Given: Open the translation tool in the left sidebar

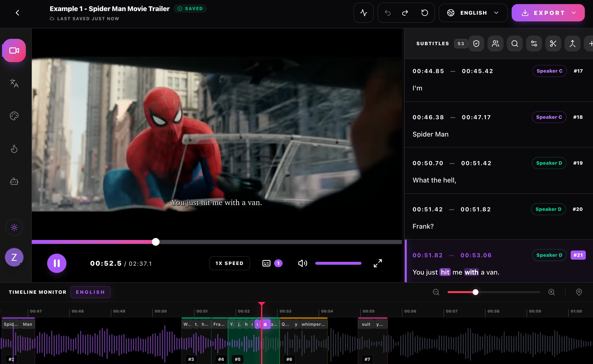Looking at the screenshot, I should (x=14, y=83).
